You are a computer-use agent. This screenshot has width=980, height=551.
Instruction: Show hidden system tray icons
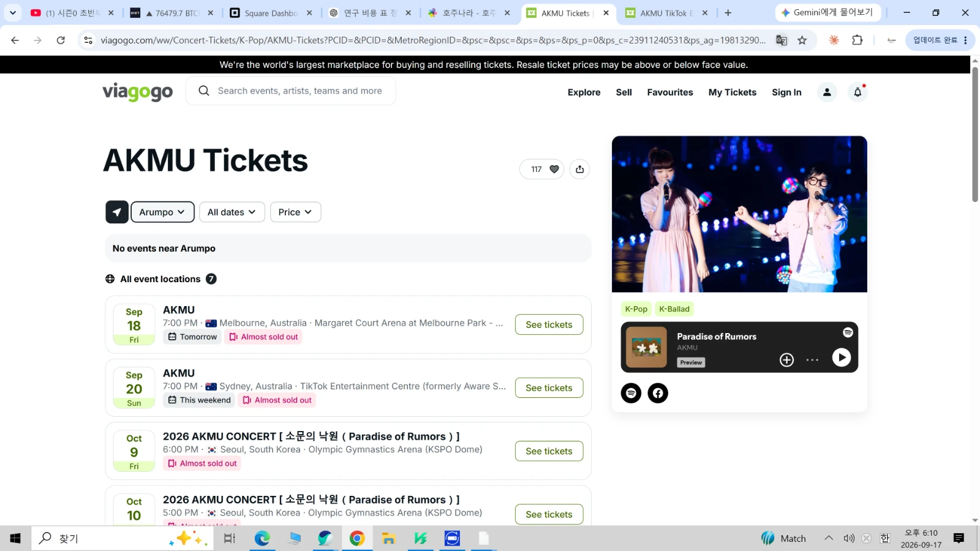coord(829,538)
